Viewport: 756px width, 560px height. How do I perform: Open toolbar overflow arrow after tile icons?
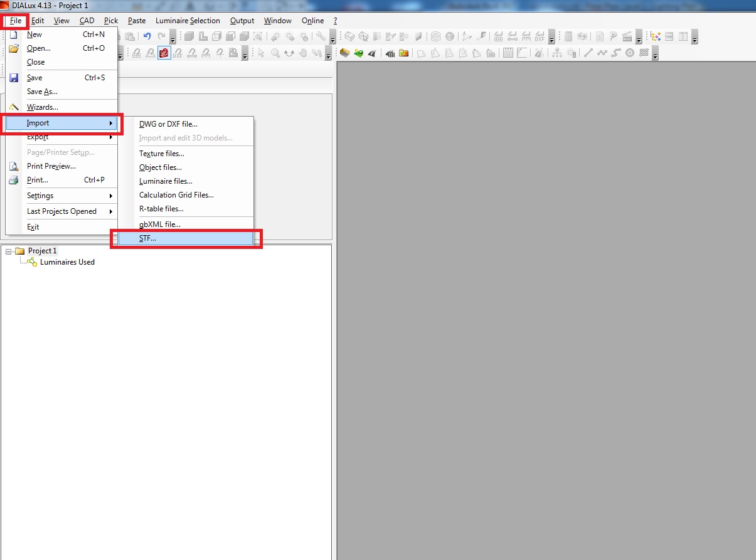pos(695,37)
